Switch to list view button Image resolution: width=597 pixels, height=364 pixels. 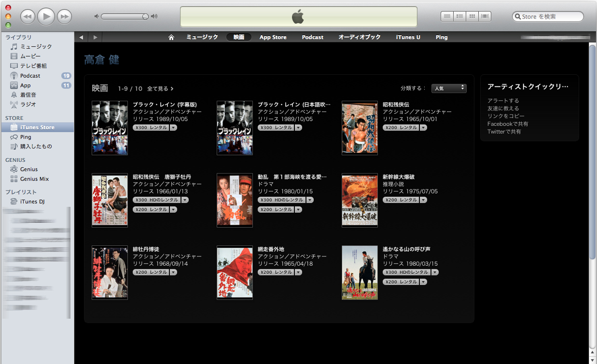(x=447, y=16)
